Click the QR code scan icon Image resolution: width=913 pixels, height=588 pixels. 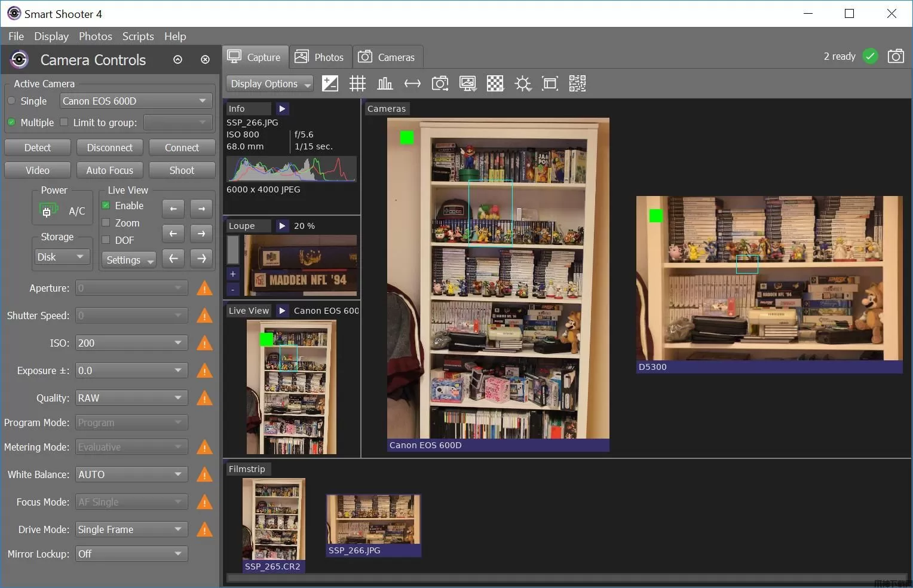[x=577, y=84]
